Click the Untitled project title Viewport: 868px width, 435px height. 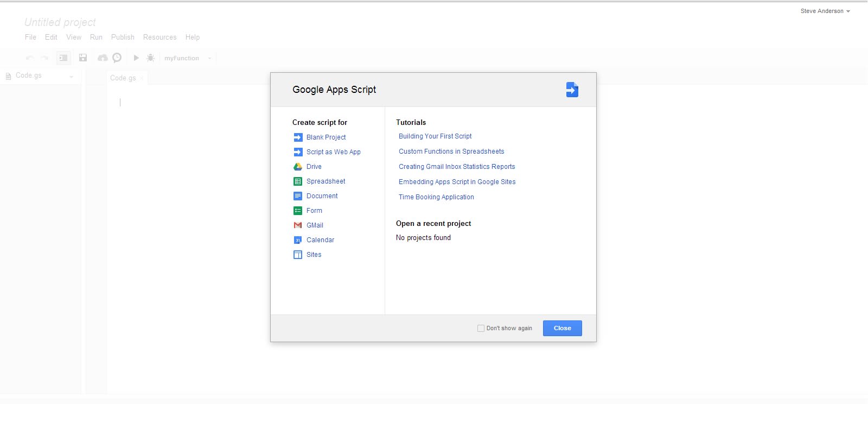click(x=60, y=22)
